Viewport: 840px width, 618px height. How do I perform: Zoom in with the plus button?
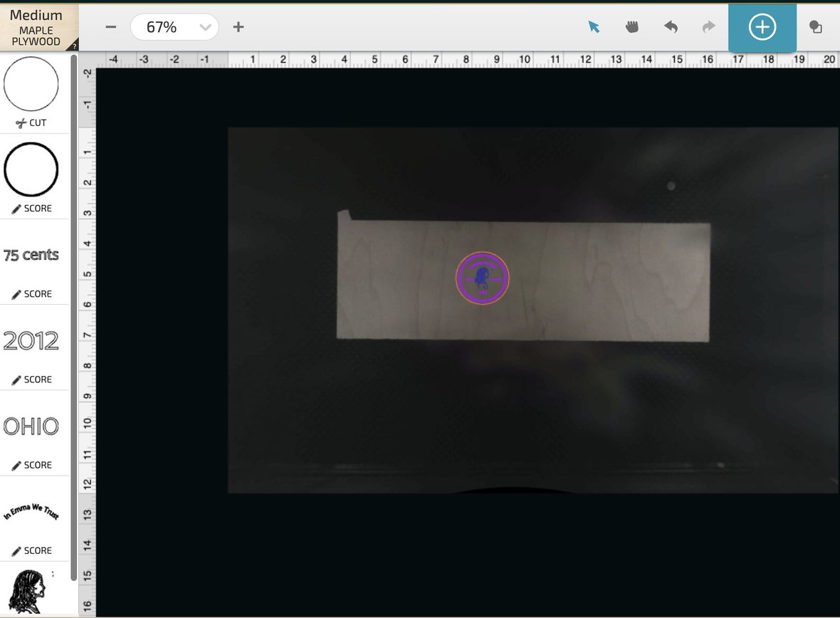tap(238, 27)
